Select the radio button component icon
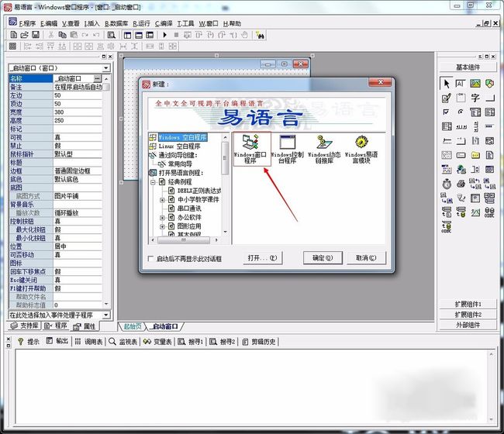 tap(461, 112)
